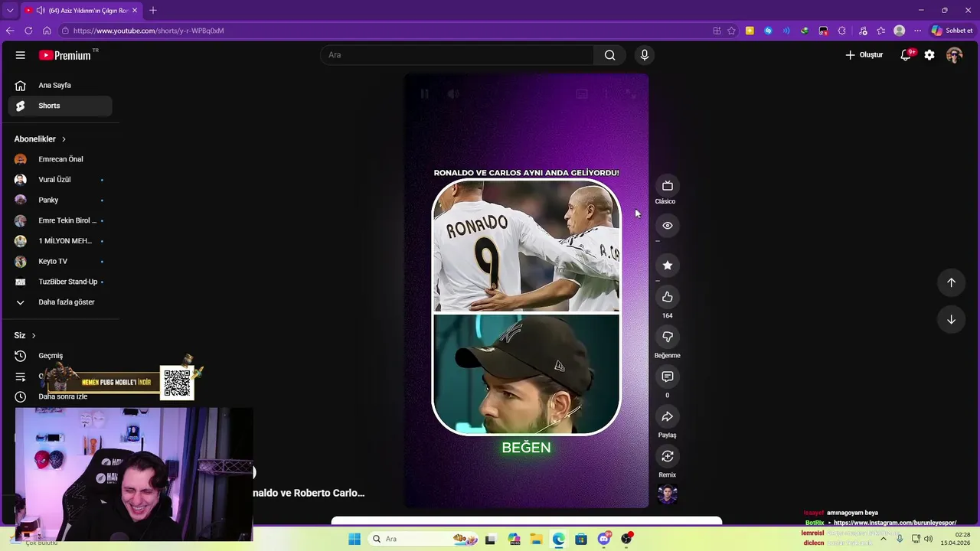980x551 pixels.
Task: Click the browser address bar URL
Action: click(x=149, y=31)
